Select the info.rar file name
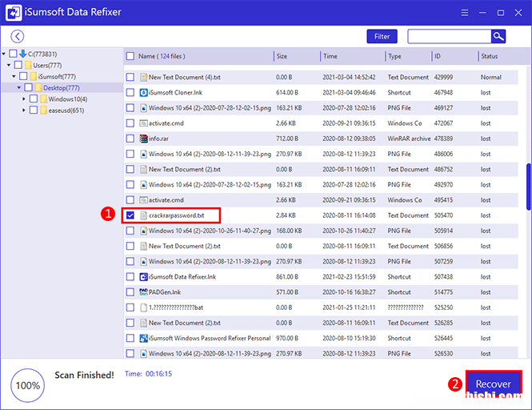This screenshot has height=410, width=532. [158, 139]
